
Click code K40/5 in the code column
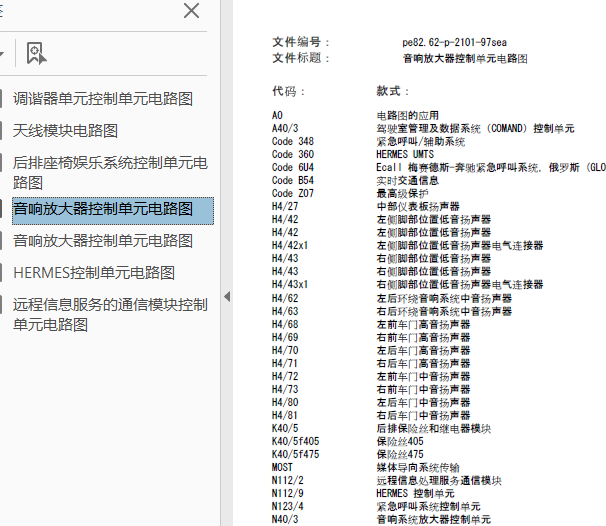coord(285,428)
